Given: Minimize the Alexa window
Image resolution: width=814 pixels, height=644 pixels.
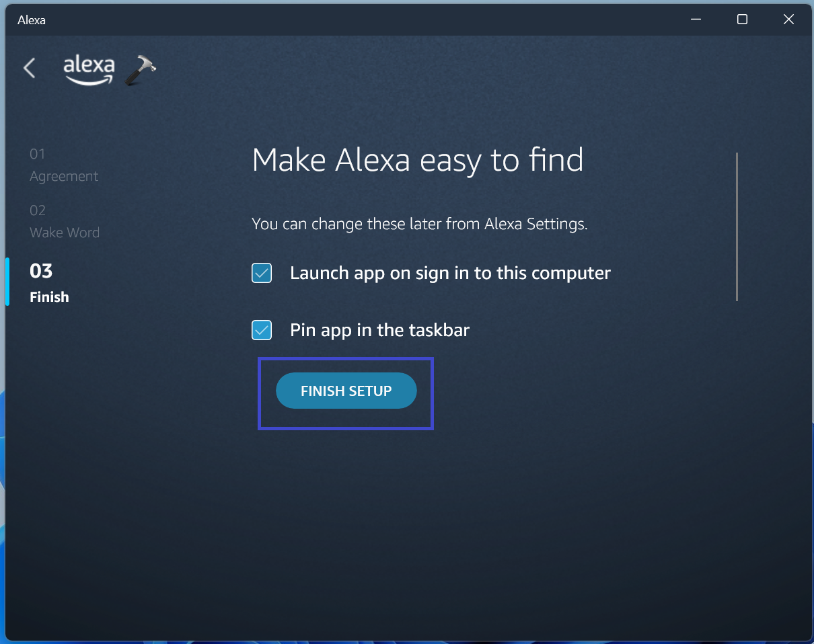Looking at the screenshot, I should coord(696,19).
